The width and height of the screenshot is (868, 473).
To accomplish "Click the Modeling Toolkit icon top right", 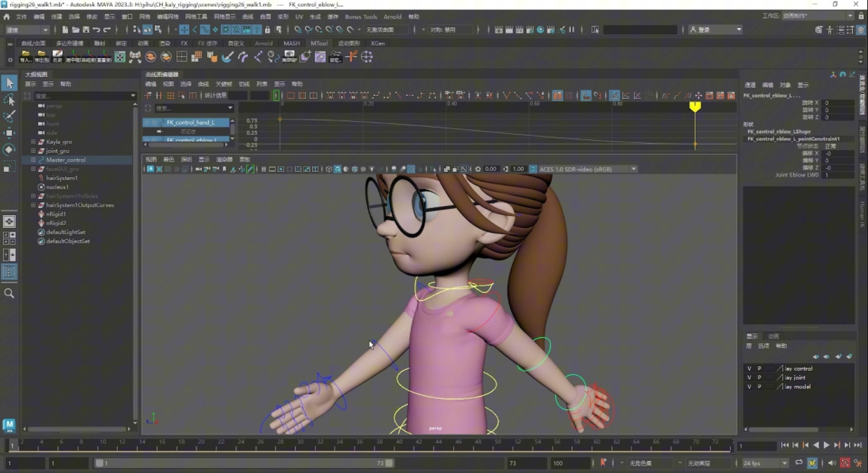I will pos(819,30).
